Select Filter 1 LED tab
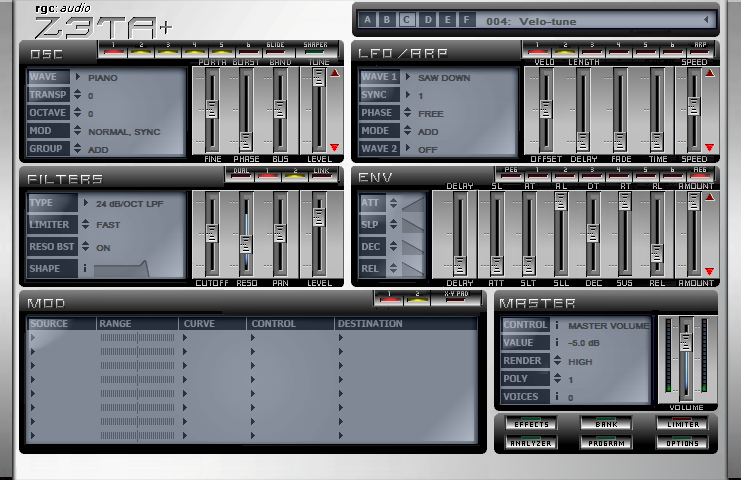741x480 pixels. (267, 175)
